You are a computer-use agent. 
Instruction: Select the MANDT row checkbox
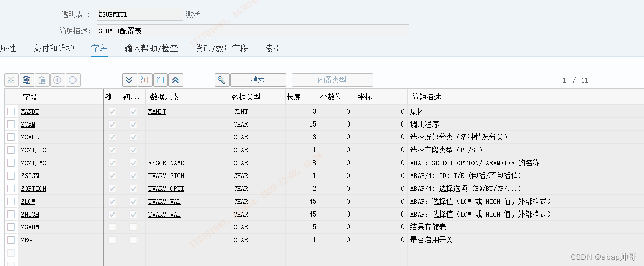point(11,111)
